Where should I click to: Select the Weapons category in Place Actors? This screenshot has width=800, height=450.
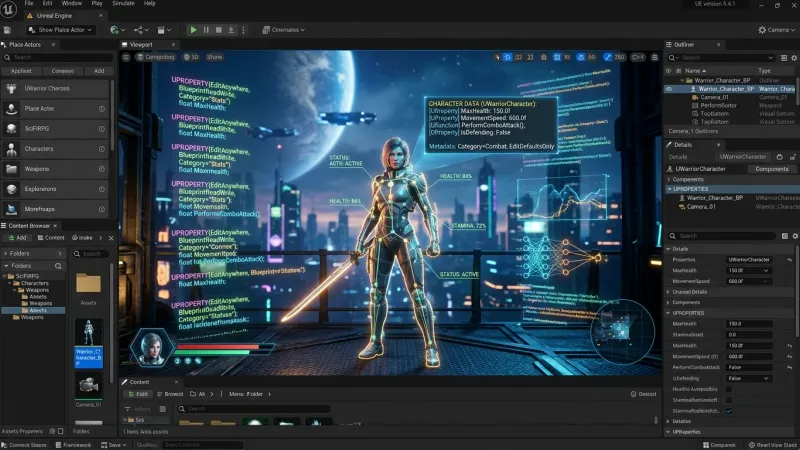tap(55, 169)
